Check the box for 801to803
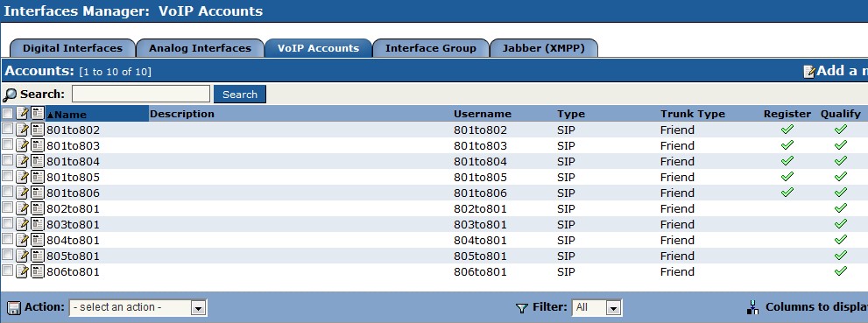This screenshot has height=323, width=868. (x=8, y=144)
